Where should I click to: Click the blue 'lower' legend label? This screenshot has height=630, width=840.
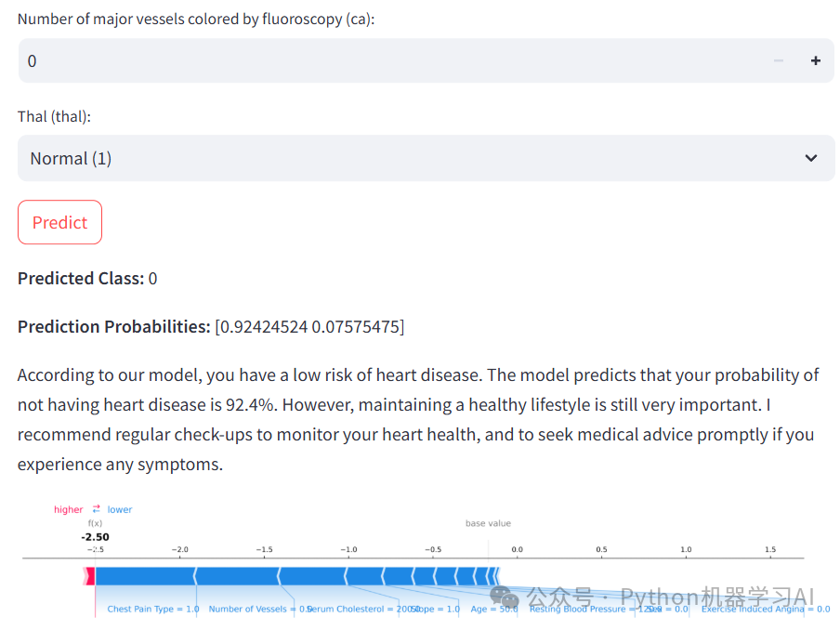(x=120, y=509)
